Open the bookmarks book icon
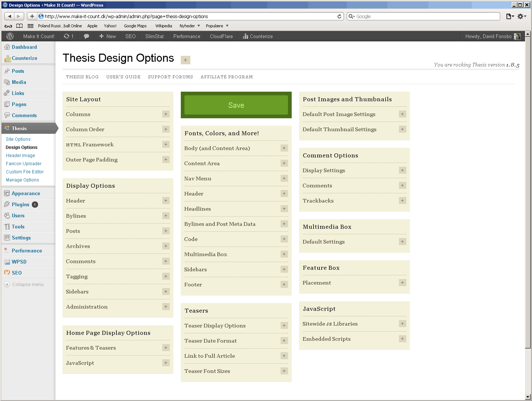This screenshot has width=532, height=401. (20, 26)
